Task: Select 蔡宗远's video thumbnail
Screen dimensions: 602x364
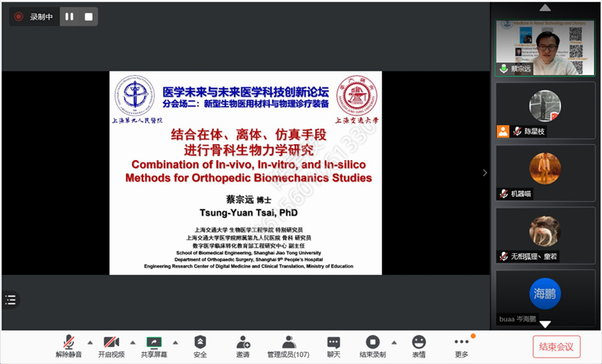Action: [x=545, y=47]
